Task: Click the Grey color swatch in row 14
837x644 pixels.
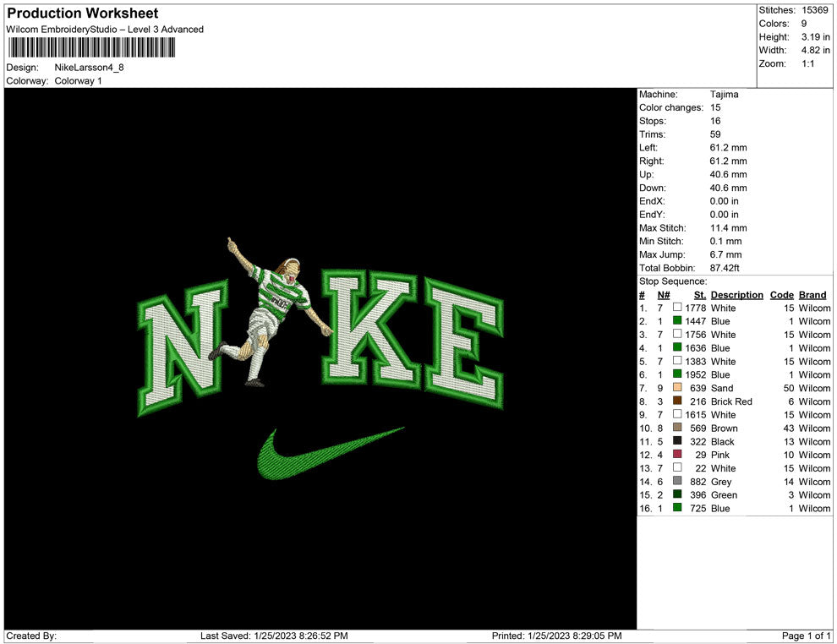Action: [x=677, y=481]
